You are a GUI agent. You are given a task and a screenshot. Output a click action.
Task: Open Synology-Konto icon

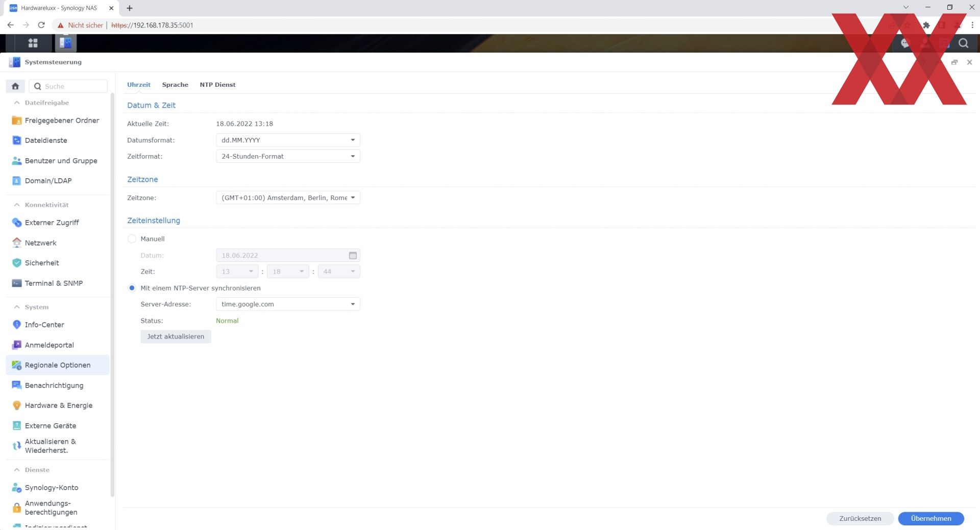click(x=17, y=488)
